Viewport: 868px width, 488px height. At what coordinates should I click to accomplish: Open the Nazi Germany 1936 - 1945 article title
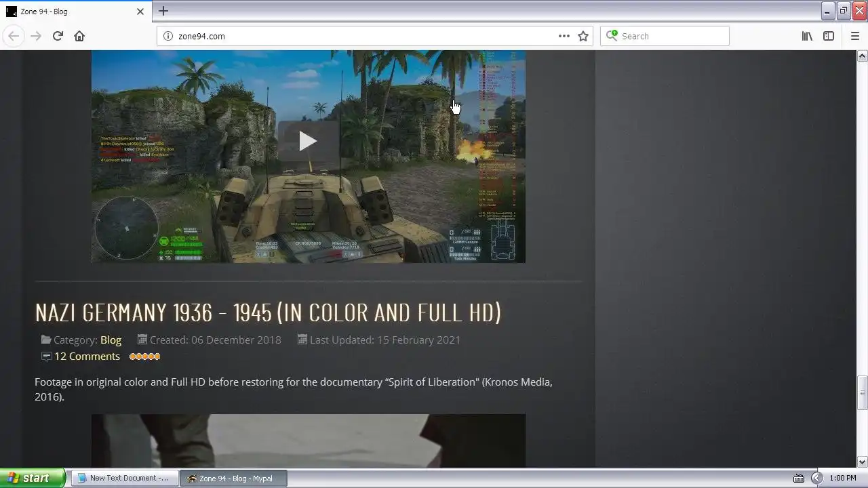click(268, 312)
